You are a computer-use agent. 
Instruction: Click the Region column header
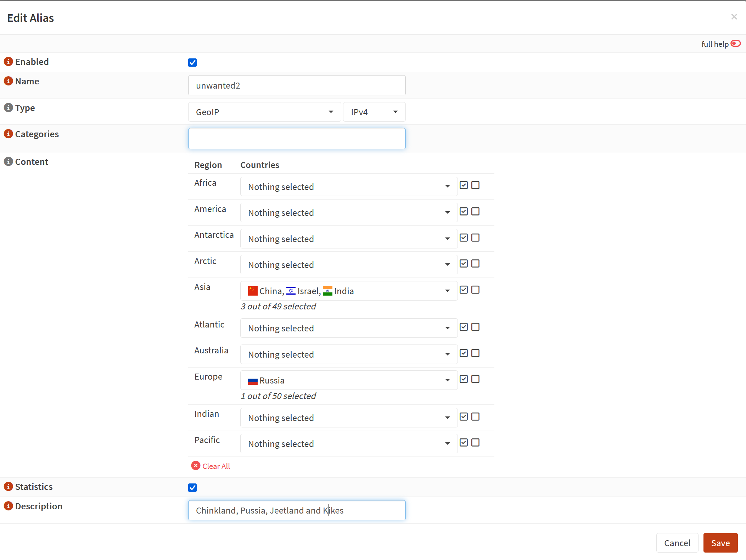click(208, 165)
